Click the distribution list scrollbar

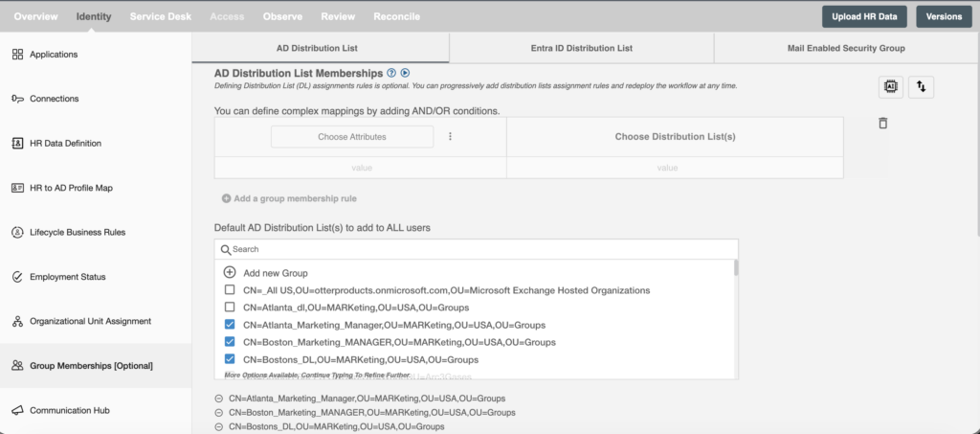coord(736,267)
